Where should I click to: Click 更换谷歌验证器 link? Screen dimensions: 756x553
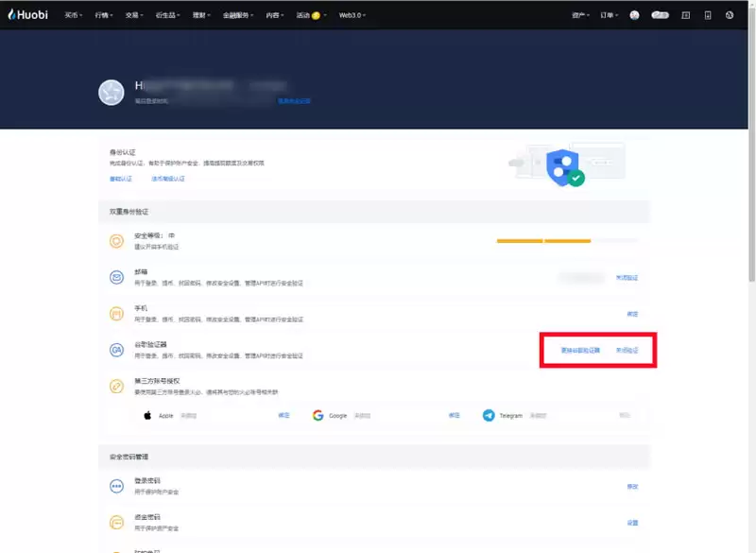(x=580, y=350)
